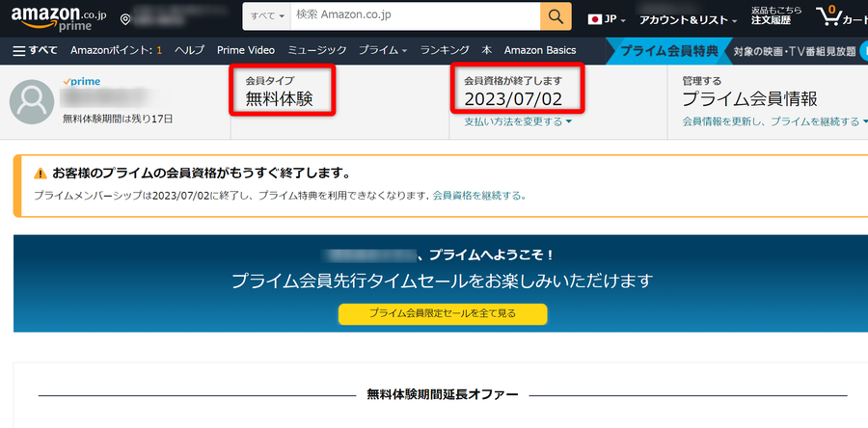Open Prime Video in nav bar
The width and height of the screenshot is (868, 428).
coord(246,50)
